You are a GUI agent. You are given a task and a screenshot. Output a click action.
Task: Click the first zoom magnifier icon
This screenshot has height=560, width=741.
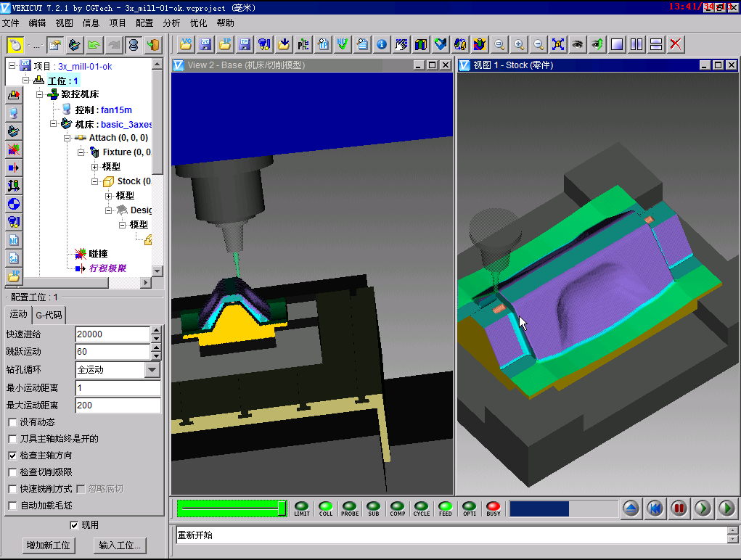(x=499, y=44)
